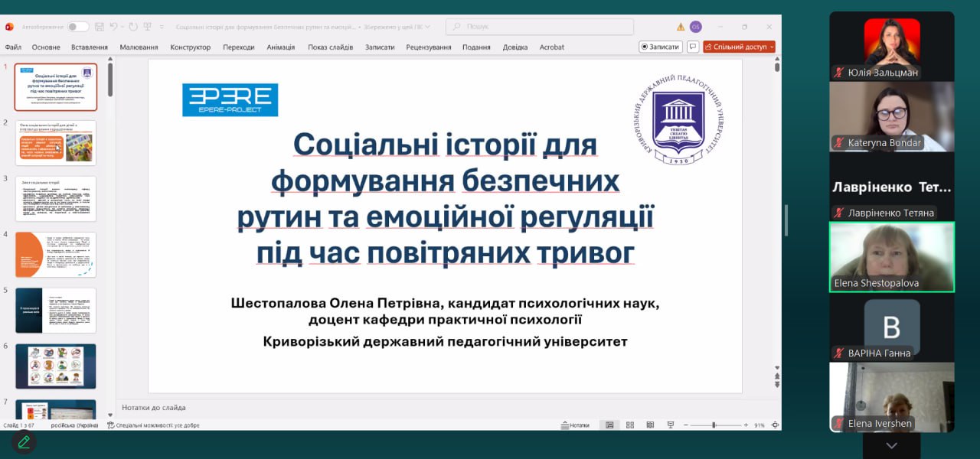This screenshot has width=980, height=459.
Task: Toggle the Нотатки notes pane button
Action: [575, 425]
